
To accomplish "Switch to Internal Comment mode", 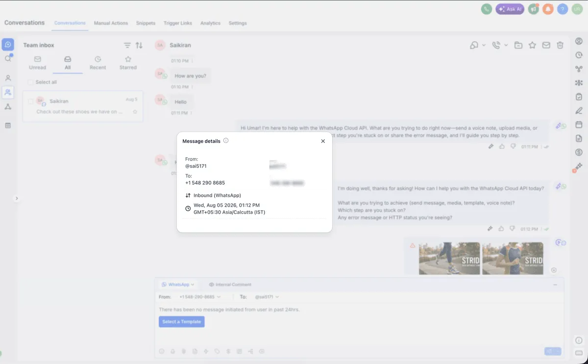I will [x=230, y=285].
